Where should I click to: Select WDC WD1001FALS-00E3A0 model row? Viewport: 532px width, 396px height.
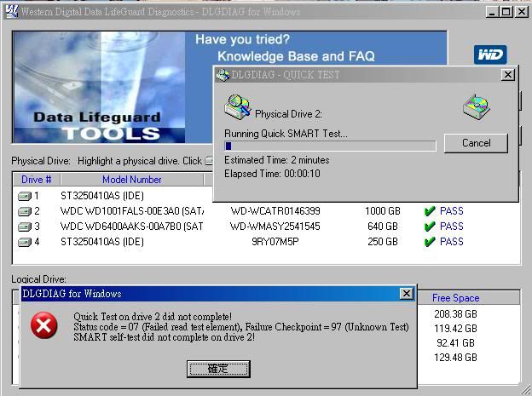point(132,211)
